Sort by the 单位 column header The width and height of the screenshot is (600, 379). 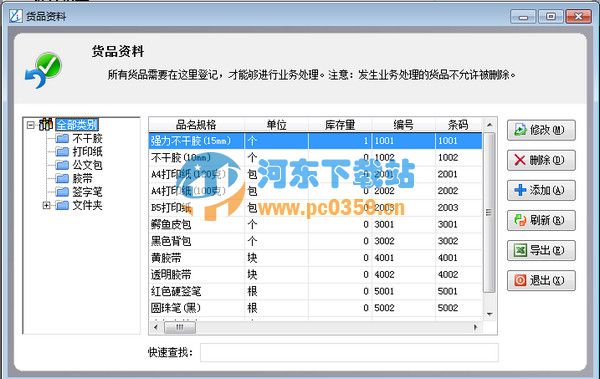tap(276, 125)
